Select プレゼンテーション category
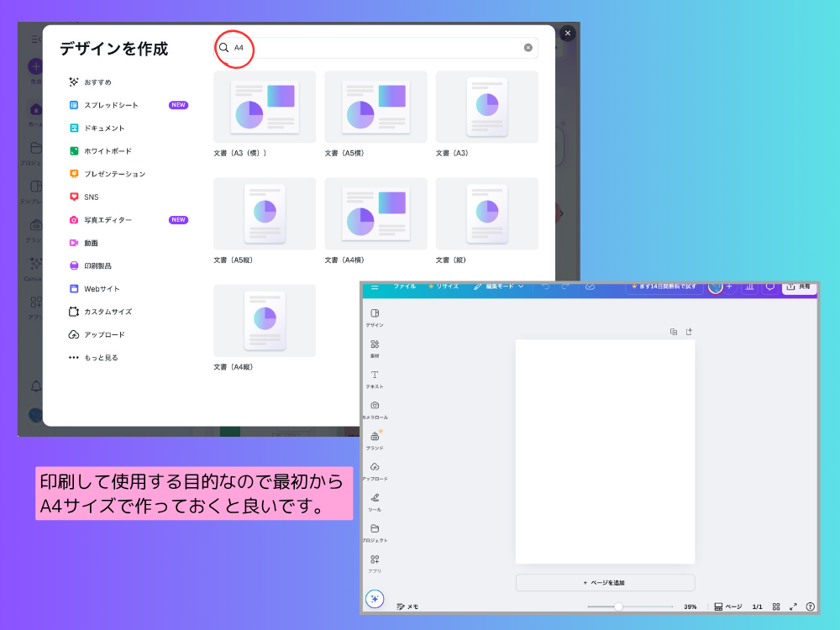The width and height of the screenshot is (840, 630). pos(108,174)
